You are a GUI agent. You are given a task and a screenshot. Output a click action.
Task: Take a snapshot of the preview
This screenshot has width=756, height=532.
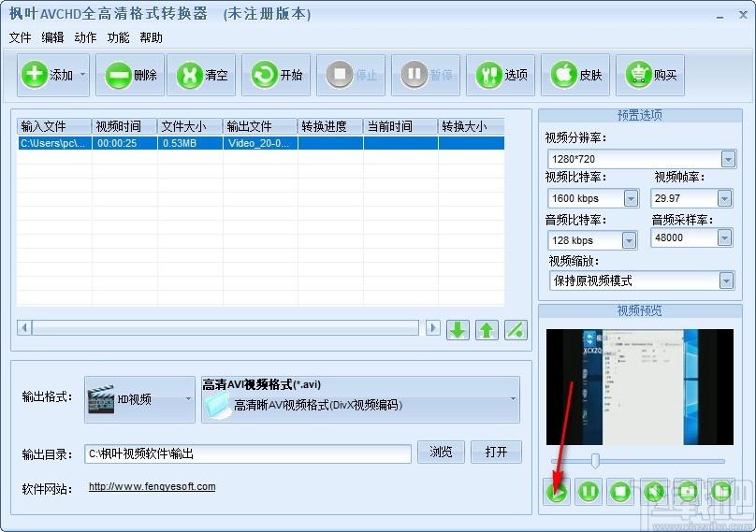click(x=687, y=492)
